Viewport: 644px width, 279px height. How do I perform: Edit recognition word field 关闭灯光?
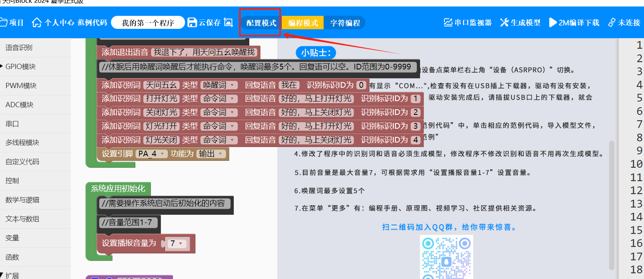(161, 112)
